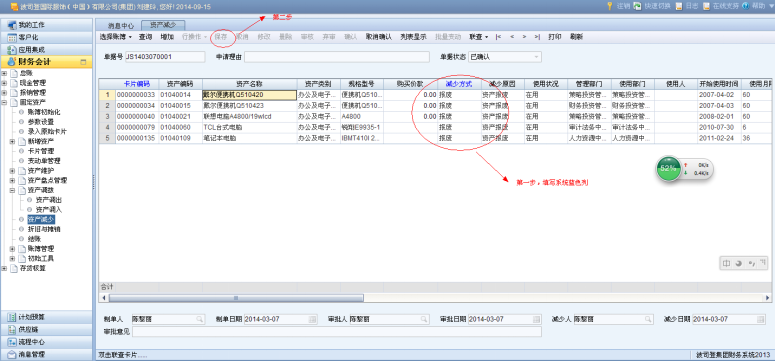Select cell 戴尔便携机Q510423
Screen dimensions: 775x361
tap(250, 105)
